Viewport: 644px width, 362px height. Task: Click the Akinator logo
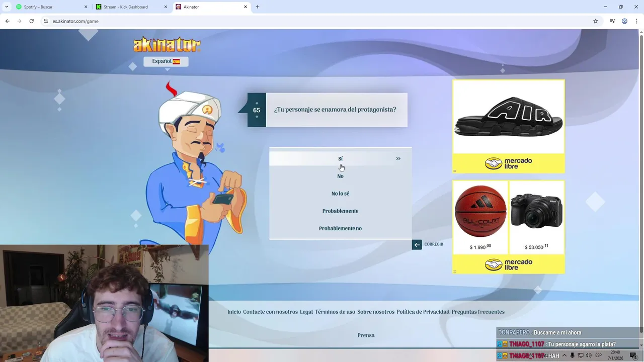point(167,45)
